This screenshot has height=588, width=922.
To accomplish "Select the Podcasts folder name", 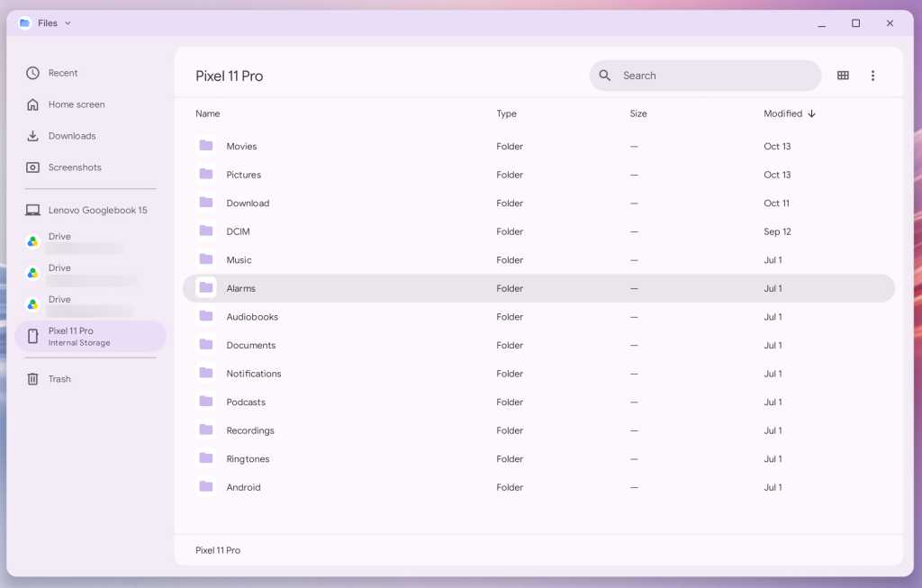I will click(x=246, y=403).
